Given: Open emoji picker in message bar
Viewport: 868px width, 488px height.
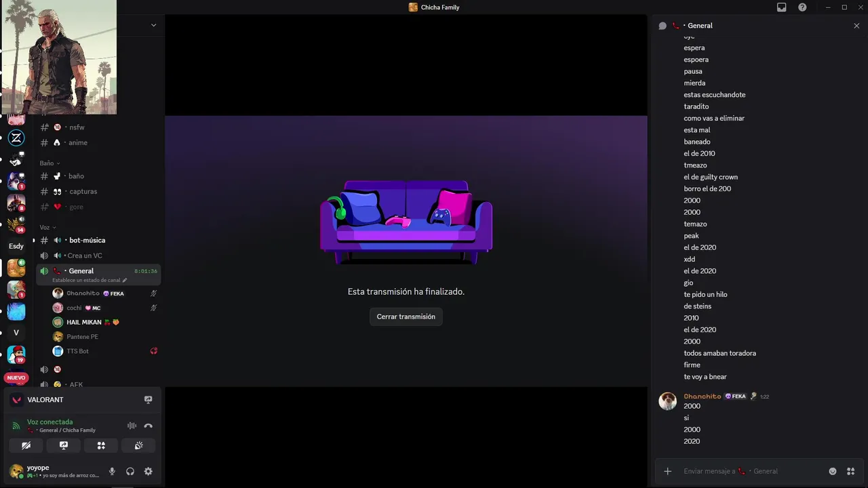Looking at the screenshot, I should click(x=833, y=471).
